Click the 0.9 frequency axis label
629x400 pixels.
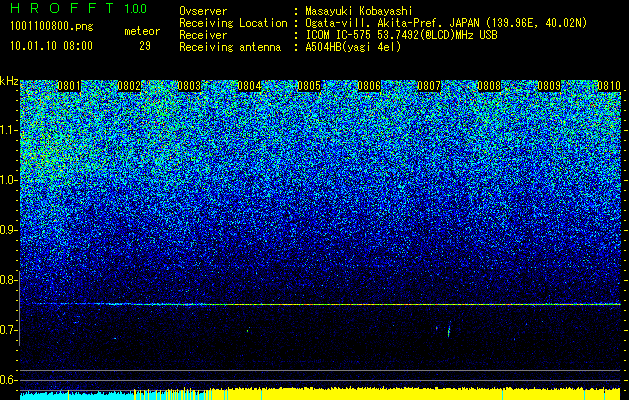pos(8,230)
